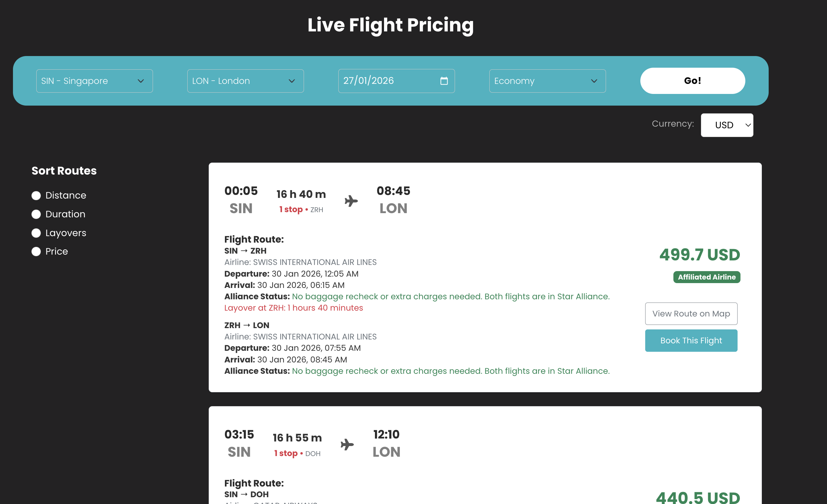The width and height of the screenshot is (827, 504).
Task: Click the destination dropdown chevron arrow
Action: click(x=292, y=81)
